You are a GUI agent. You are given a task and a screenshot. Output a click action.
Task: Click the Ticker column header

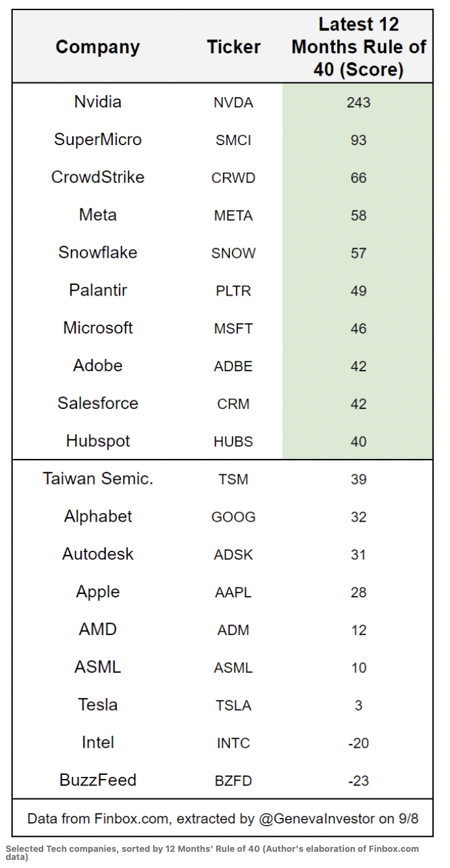(x=234, y=47)
